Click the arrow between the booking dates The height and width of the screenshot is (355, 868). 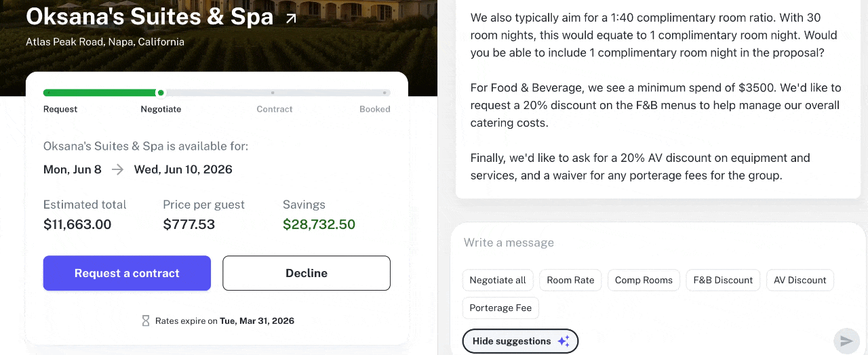tap(118, 170)
